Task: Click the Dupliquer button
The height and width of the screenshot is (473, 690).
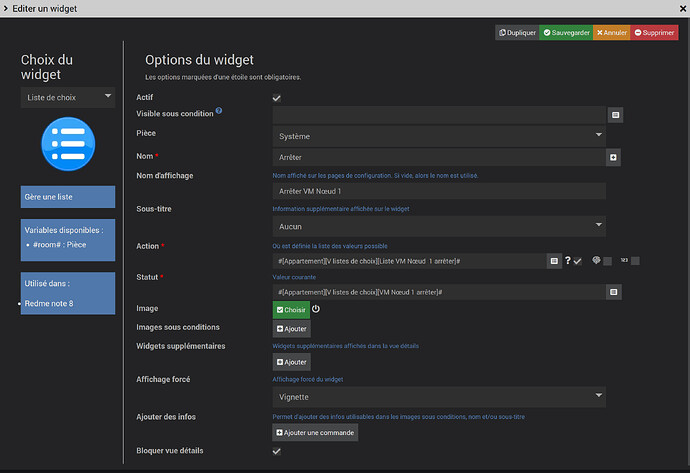Action: (517, 33)
